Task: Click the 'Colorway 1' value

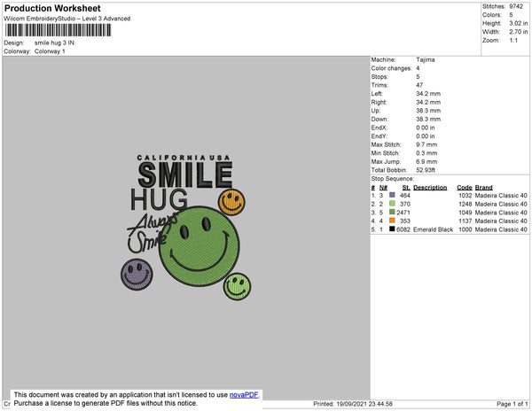Action: click(50, 51)
